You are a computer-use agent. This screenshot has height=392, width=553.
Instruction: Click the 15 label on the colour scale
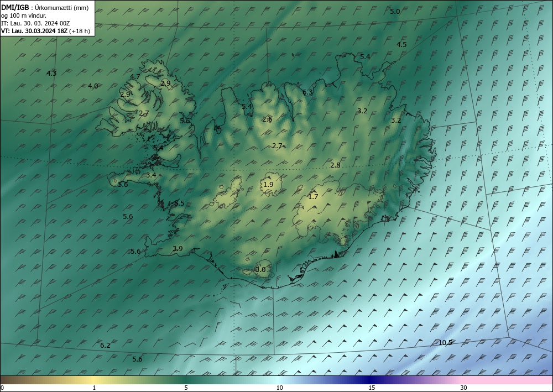[372, 388]
